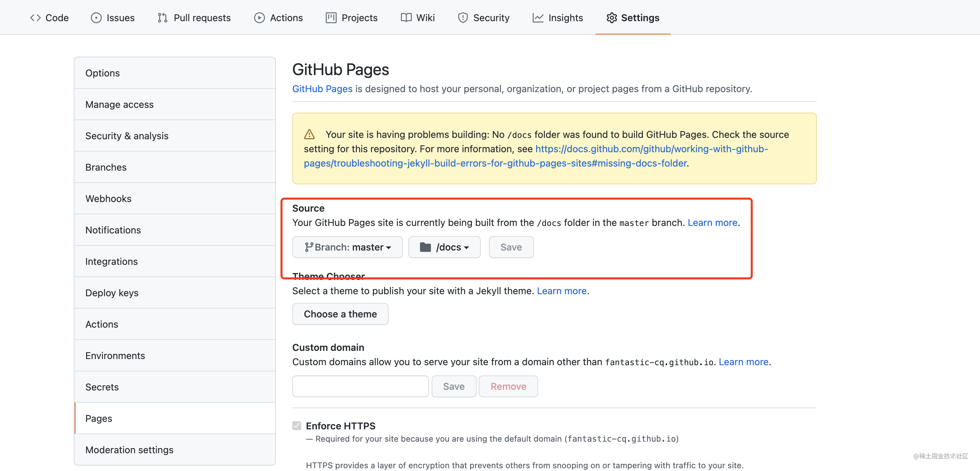Select Deploy keys sidebar item
The height and width of the screenshot is (471, 980).
(x=112, y=293)
